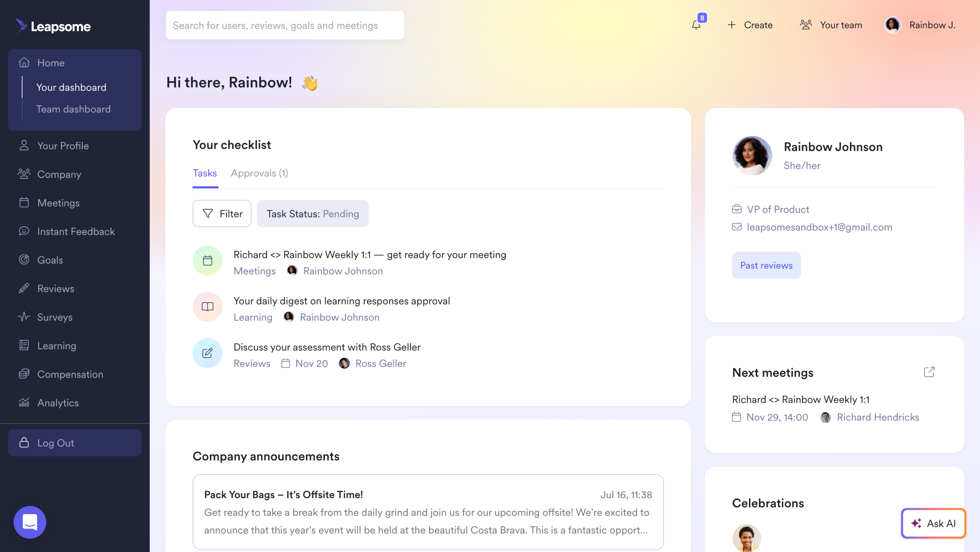
Task: Open Compensation from the sidebar
Action: tap(70, 374)
